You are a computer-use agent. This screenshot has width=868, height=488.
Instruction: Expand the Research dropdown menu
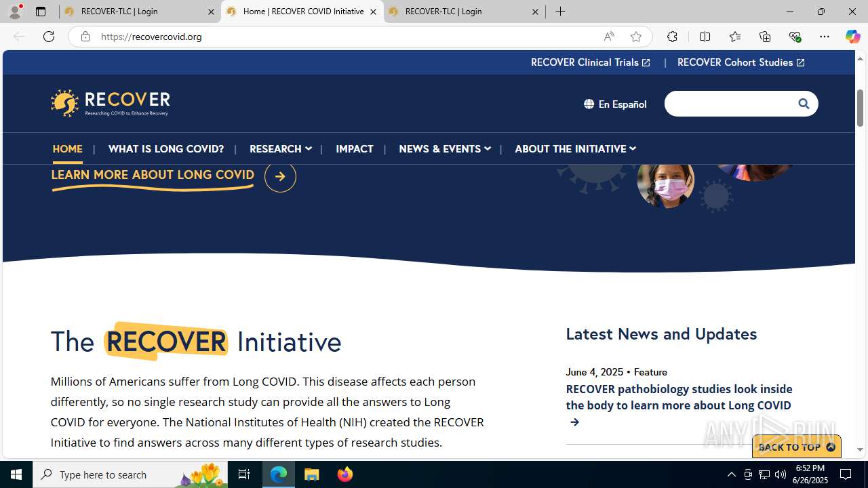280,148
